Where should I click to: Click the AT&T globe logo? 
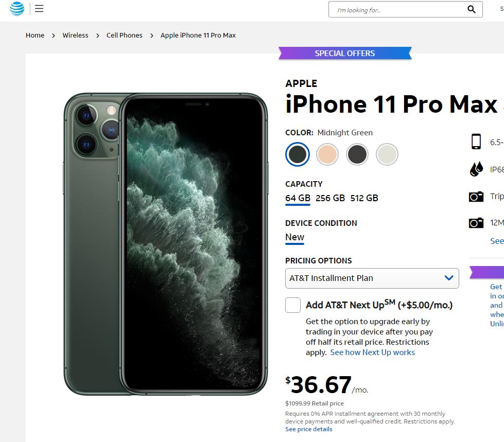16,9
